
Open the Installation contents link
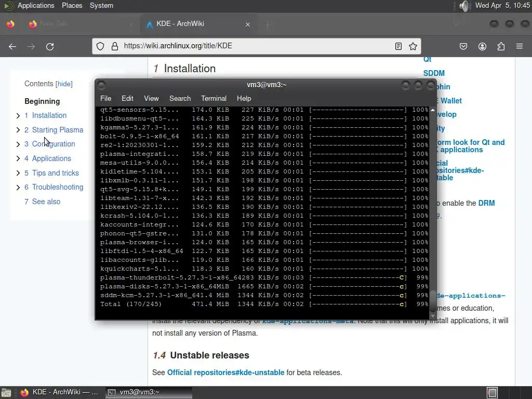(46, 115)
